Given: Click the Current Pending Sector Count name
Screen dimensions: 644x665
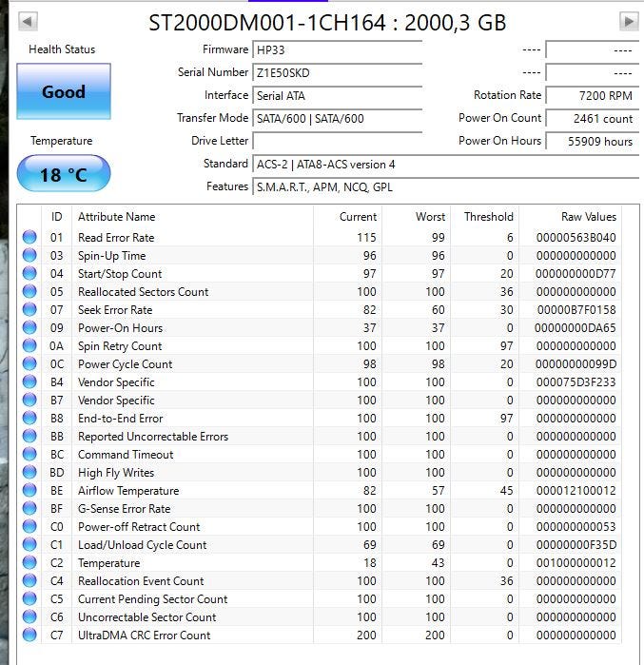Looking at the screenshot, I should pyautogui.click(x=153, y=599).
